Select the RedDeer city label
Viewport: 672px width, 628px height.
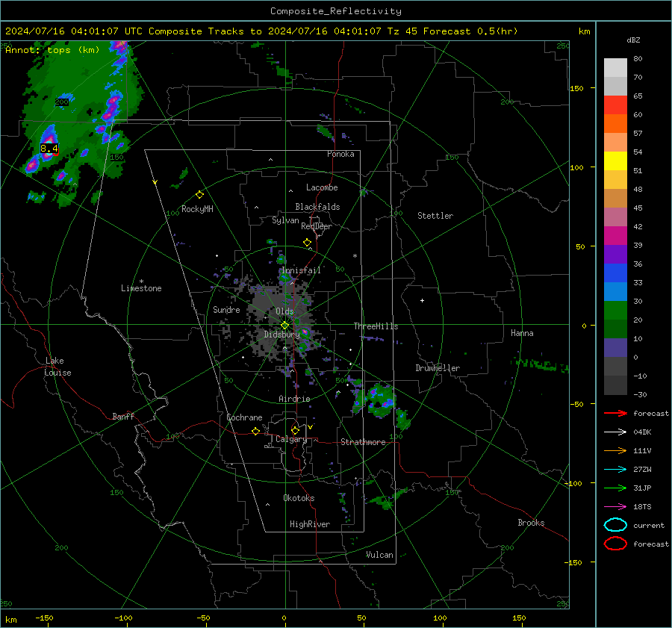pyautogui.click(x=317, y=226)
